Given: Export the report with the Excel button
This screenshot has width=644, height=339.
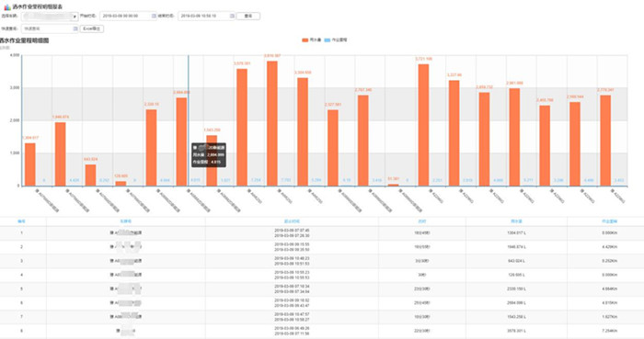Looking at the screenshot, I should pos(92,28).
